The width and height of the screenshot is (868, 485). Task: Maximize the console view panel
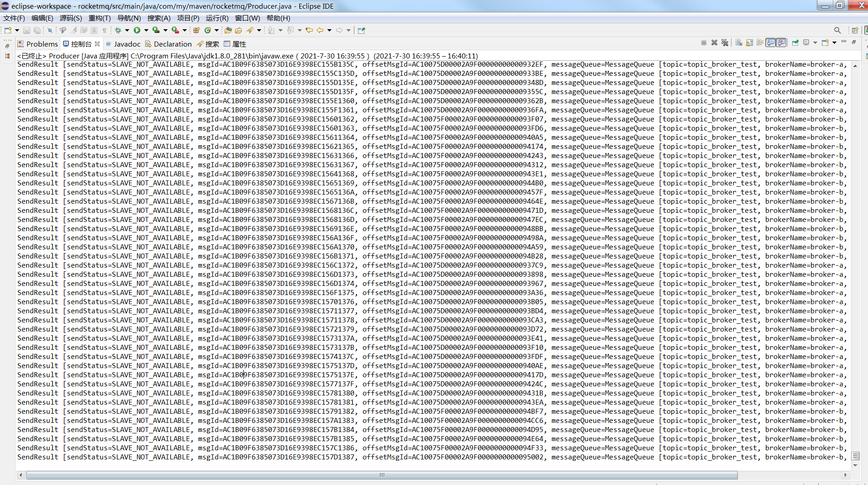point(854,42)
